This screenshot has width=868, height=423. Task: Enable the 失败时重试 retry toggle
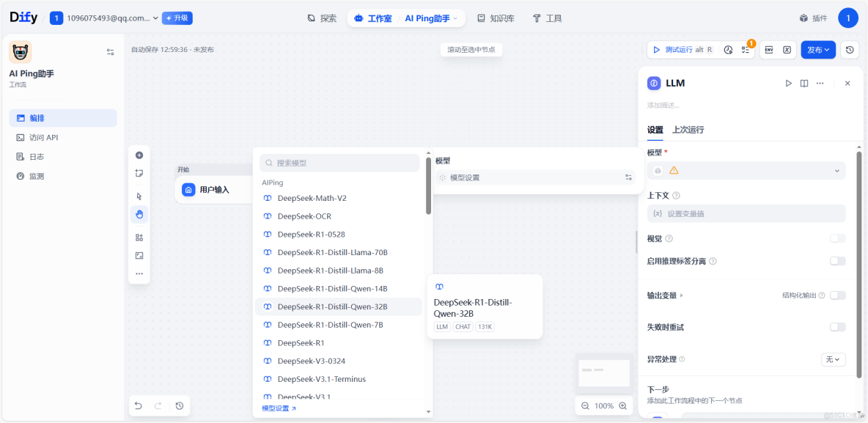click(836, 327)
